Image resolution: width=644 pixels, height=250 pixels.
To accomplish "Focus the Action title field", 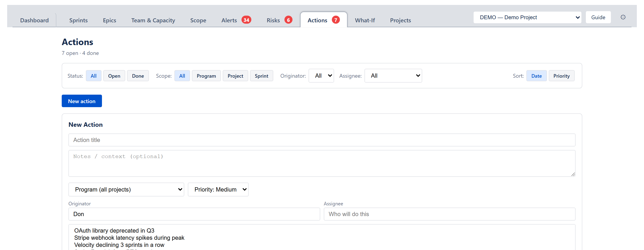I will 322,140.
